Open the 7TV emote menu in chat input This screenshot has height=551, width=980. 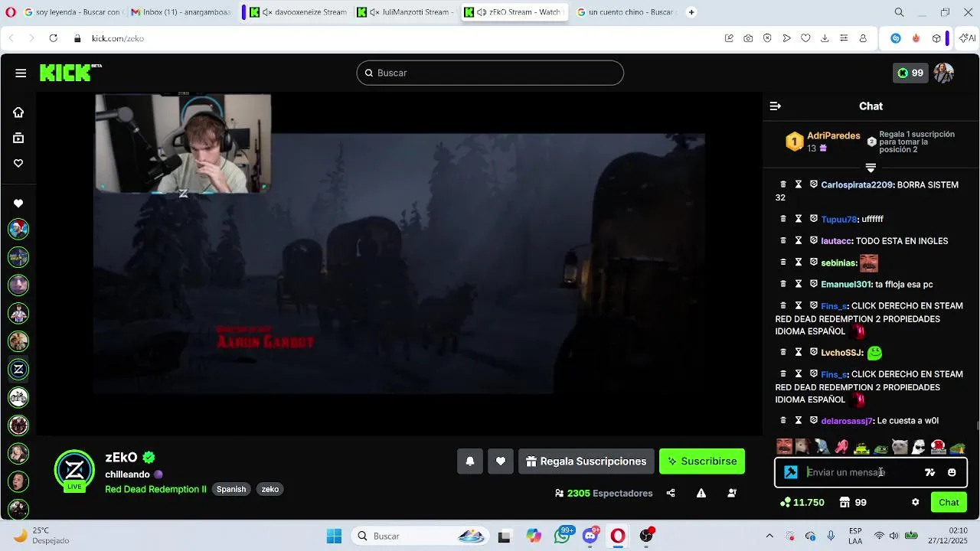pyautogui.click(x=930, y=472)
